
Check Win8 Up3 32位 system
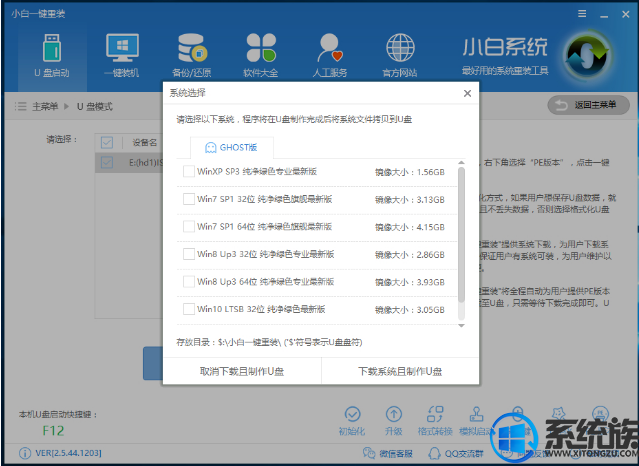click(189, 254)
